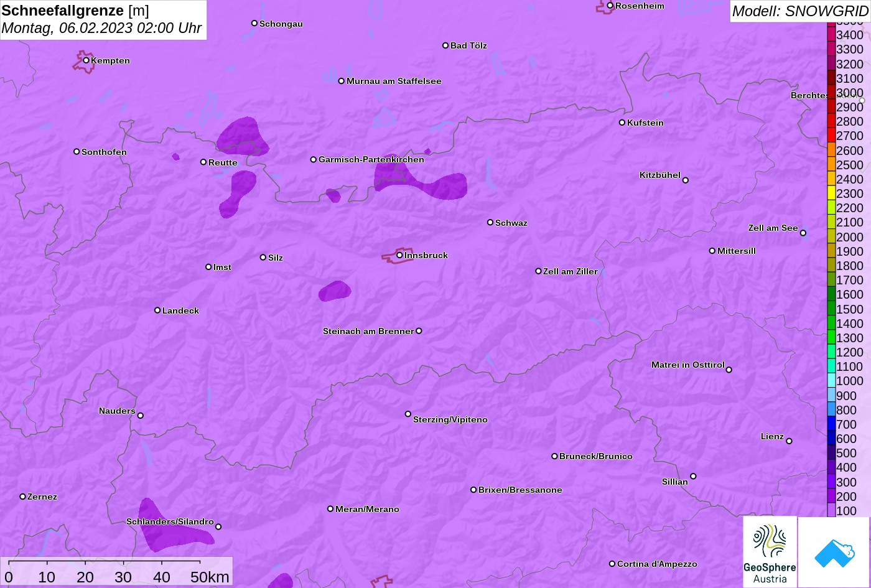Click the 100 m legend color
The width and height of the screenshot is (871, 588).
click(x=831, y=510)
